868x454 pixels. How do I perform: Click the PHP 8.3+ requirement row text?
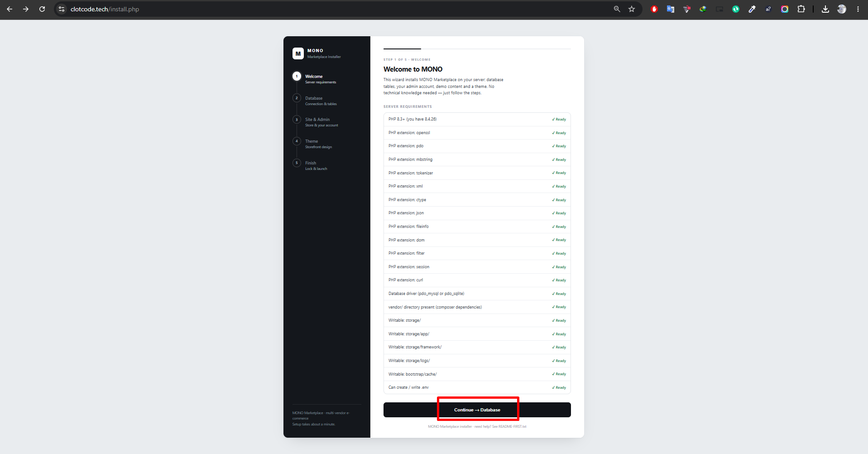coord(412,119)
